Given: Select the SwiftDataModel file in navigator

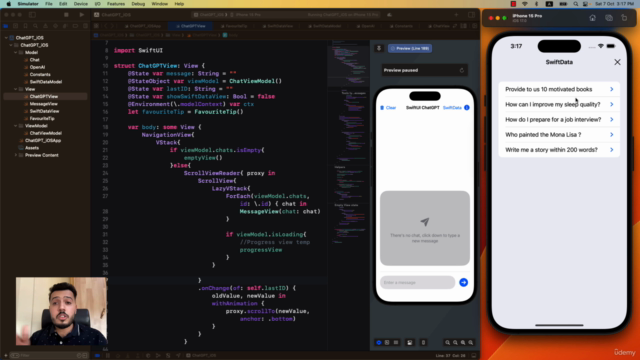Looking at the screenshot, I should [x=45, y=82].
